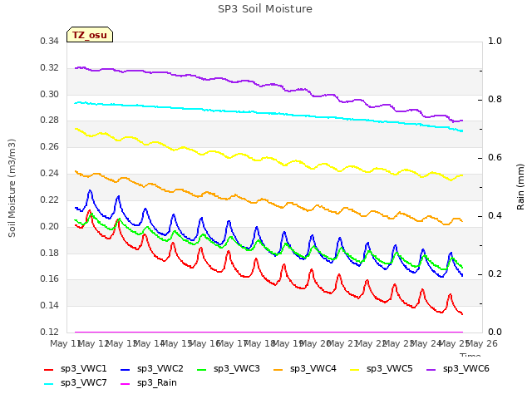Click the 0.24 left axis tick label
The height and width of the screenshot is (399, 532).
pyautogui.click(x=49, y=174)
